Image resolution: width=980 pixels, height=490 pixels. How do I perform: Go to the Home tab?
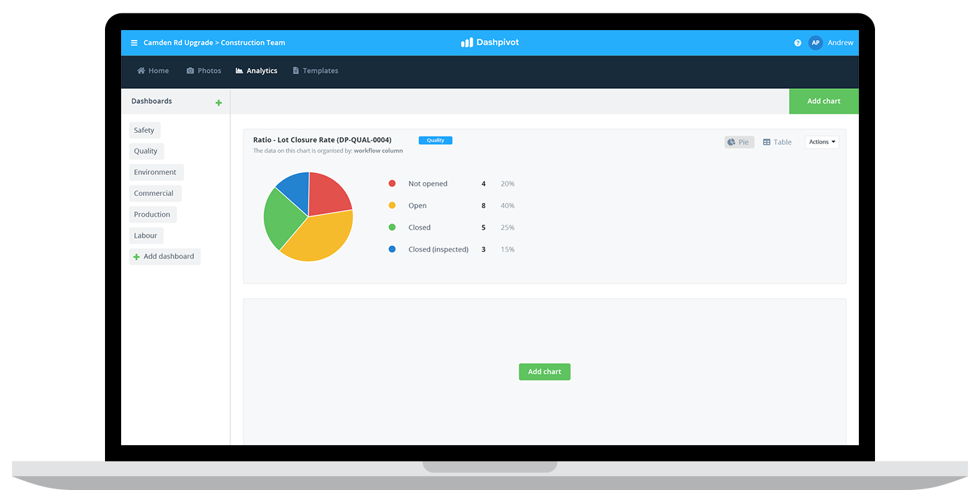point(153,71)
